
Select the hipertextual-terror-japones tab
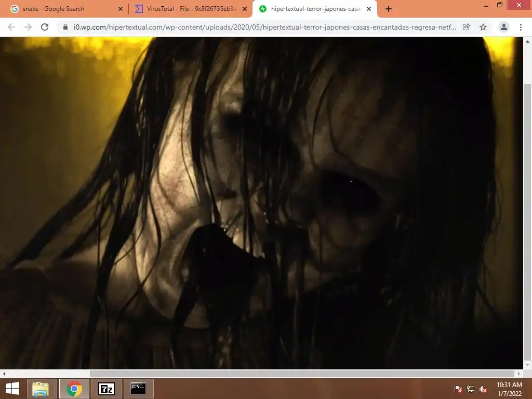[x=315, y=9]
